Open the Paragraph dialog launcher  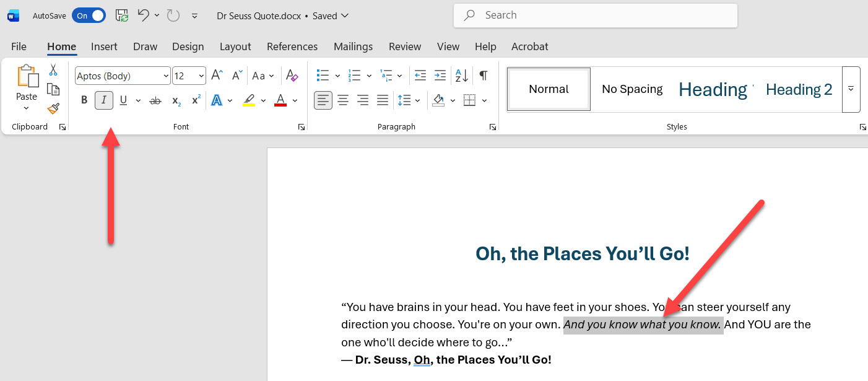point(493,127)
